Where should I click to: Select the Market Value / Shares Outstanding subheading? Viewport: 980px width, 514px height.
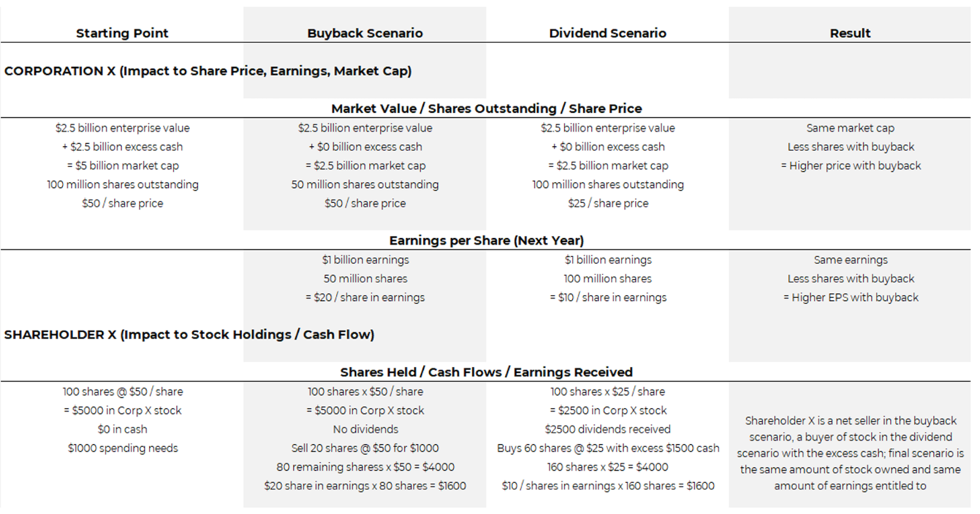[x=486, y=109]
